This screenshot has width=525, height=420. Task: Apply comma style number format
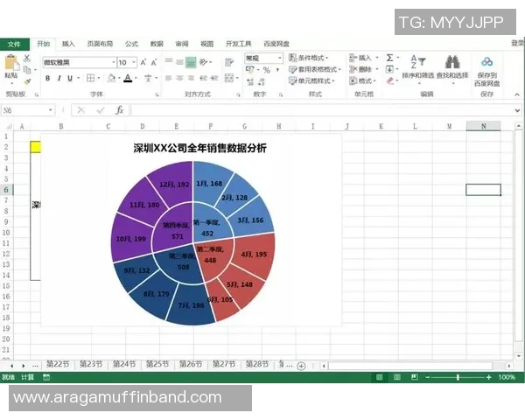pyautogui.click(x=277, y=70)
